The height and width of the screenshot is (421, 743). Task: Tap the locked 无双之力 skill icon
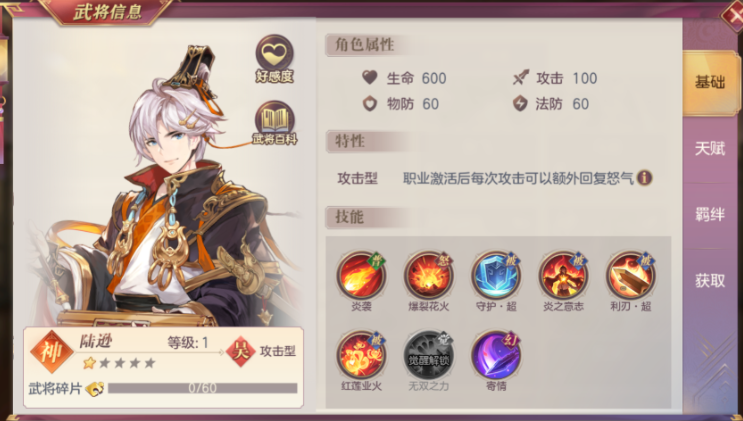tap(429, 355)
